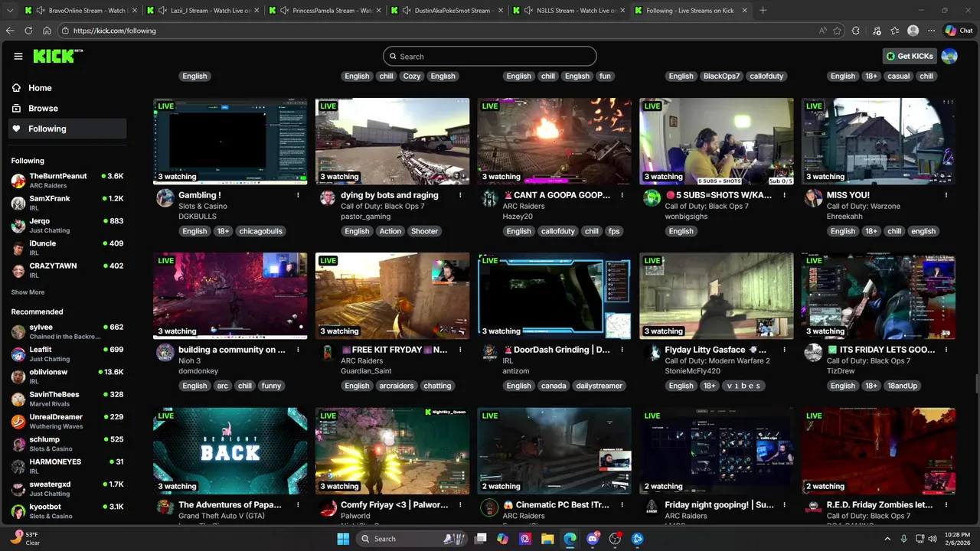Open TheBurntPeanut channel in sidebar
Image resolution: width=980 pixels, height=551 pixels.
(x=67, y=181)
